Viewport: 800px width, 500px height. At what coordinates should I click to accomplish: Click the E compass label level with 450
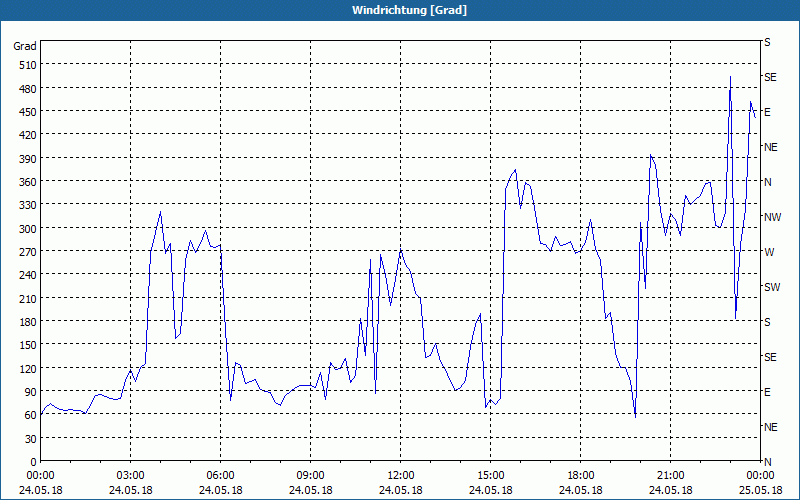pos(767,112)
